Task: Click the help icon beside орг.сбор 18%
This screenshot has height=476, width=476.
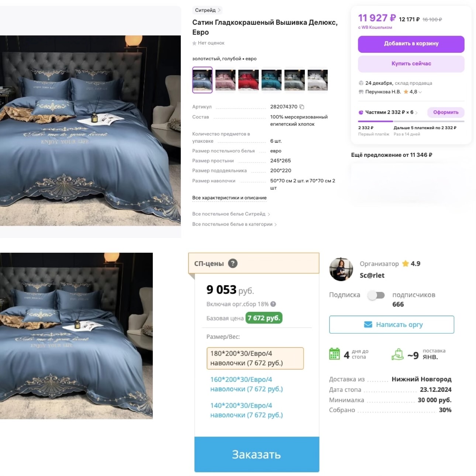Action: (x=273, y=304)
